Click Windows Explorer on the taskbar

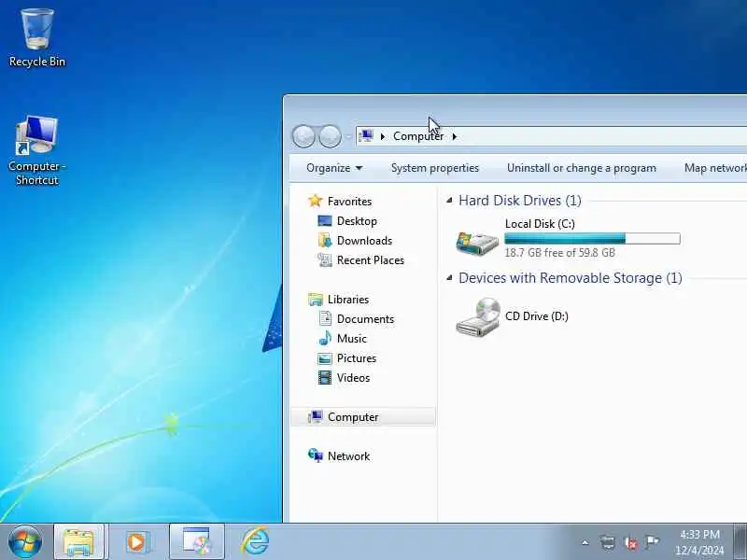[x=78, y=542]
